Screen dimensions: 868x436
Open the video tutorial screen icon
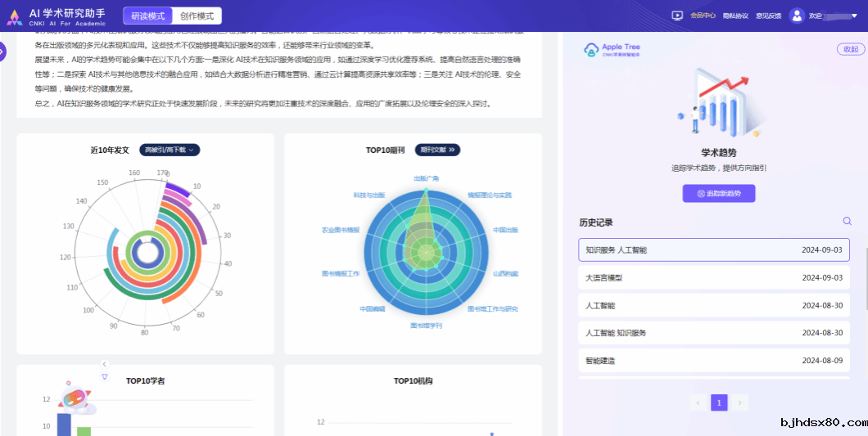click(x=676, y=16)
